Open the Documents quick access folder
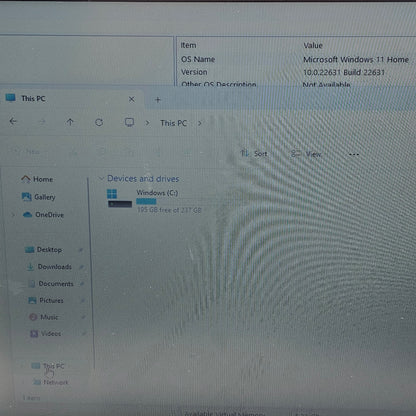 (56, 284)
